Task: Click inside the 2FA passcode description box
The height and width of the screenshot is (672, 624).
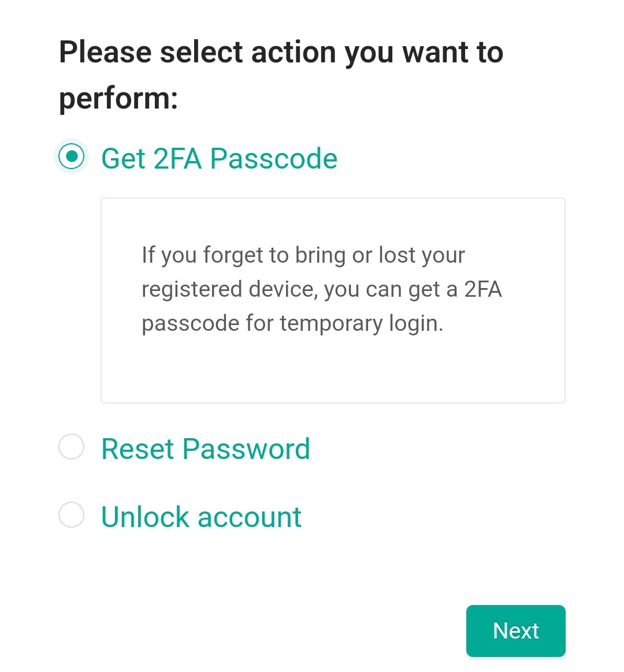Action: pos(333,299)
